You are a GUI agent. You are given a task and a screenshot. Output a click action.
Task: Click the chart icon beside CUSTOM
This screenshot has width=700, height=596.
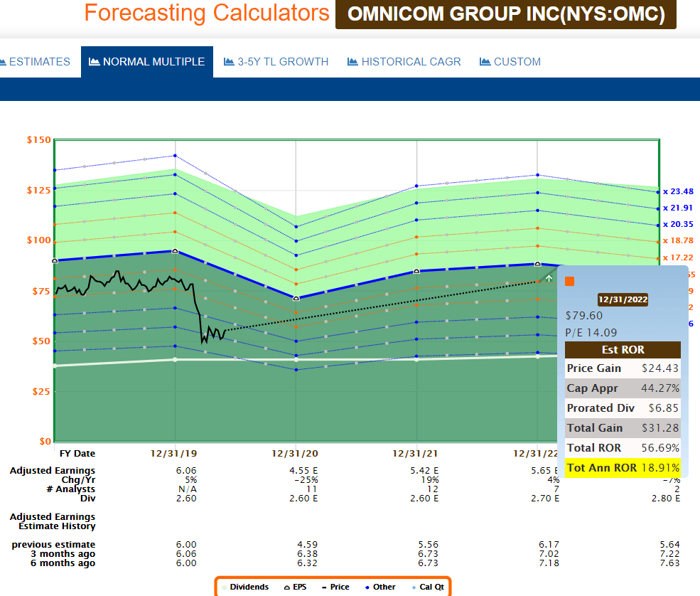[485, 62]
